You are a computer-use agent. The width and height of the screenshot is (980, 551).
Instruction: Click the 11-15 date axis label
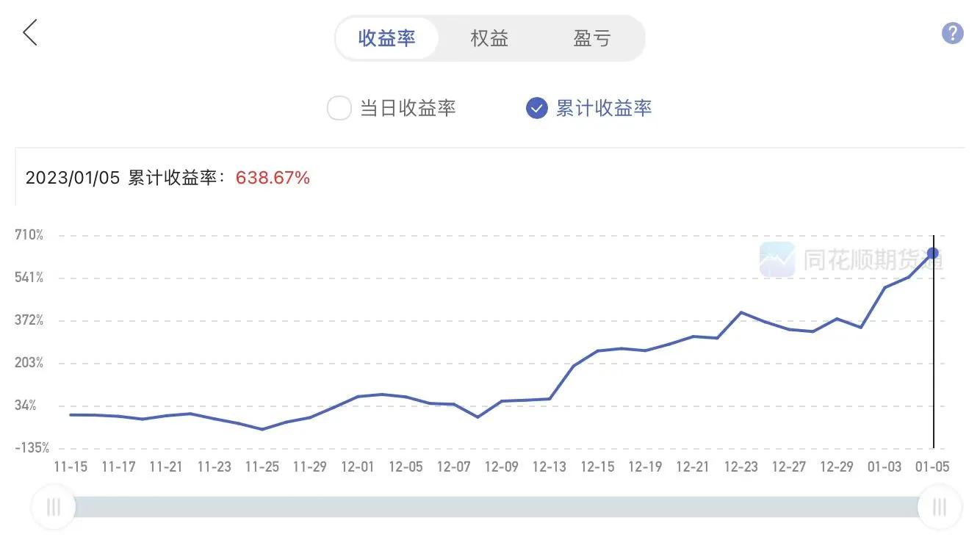[x=71, y=467]
